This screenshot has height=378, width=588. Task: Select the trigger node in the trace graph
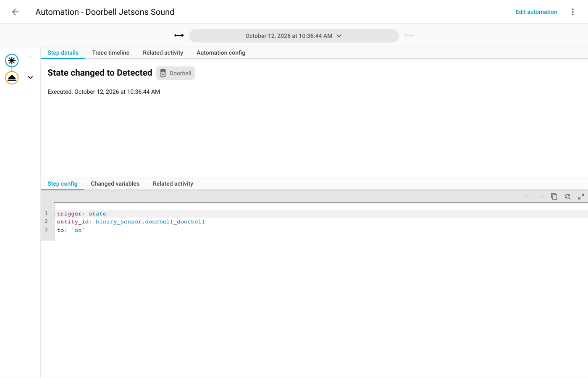pos(12,60)
